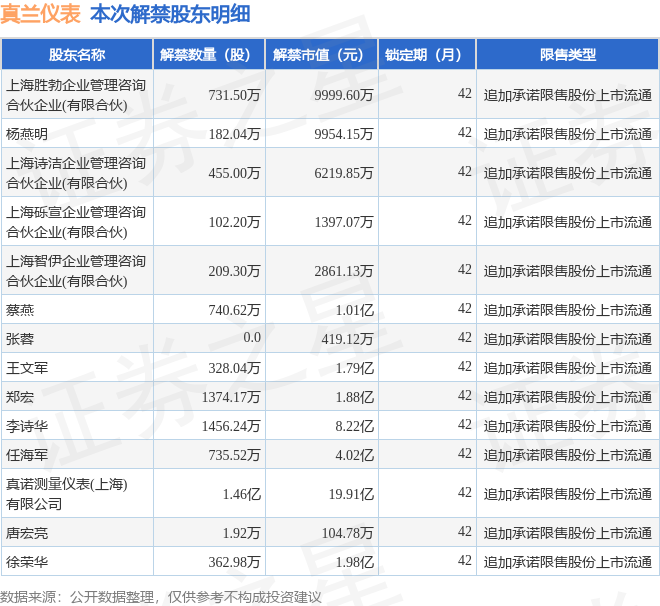The height and width of the screenshot is (606, 660).
Task: Select the 王文军 shareholder name cell
Action: 77,367
